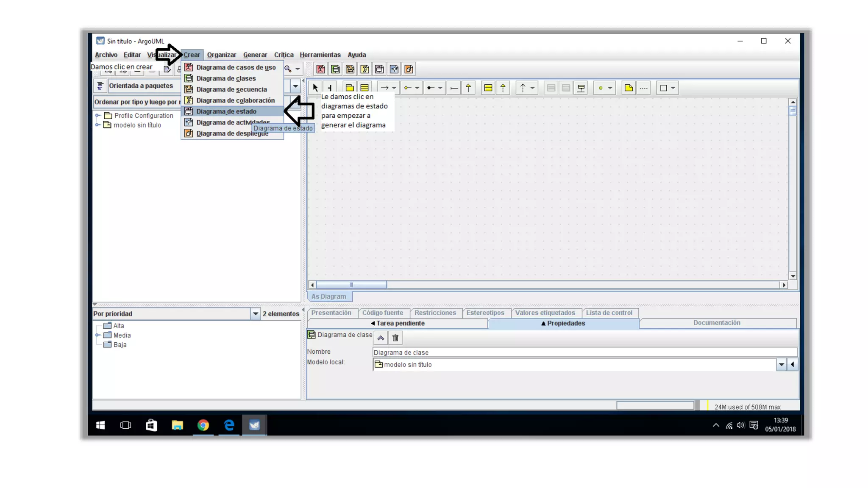
Task: Click the delete trash icon in properties
Action: pos(395,338)
